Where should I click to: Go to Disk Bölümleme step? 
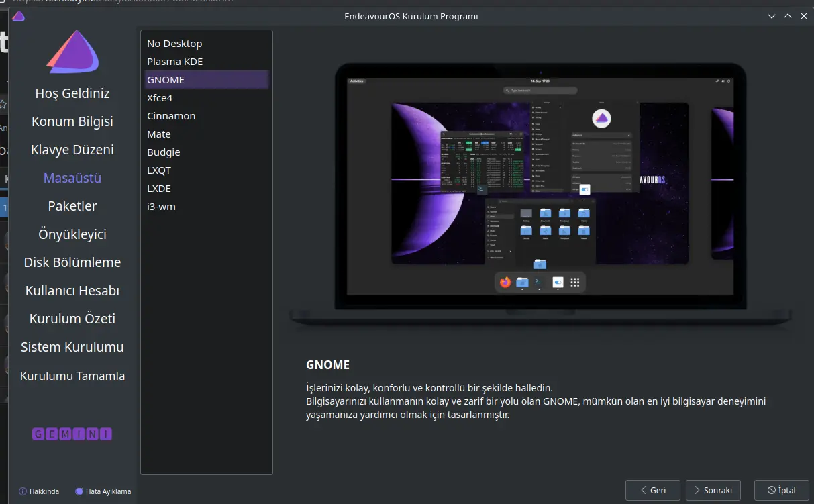tap(72, 262)
